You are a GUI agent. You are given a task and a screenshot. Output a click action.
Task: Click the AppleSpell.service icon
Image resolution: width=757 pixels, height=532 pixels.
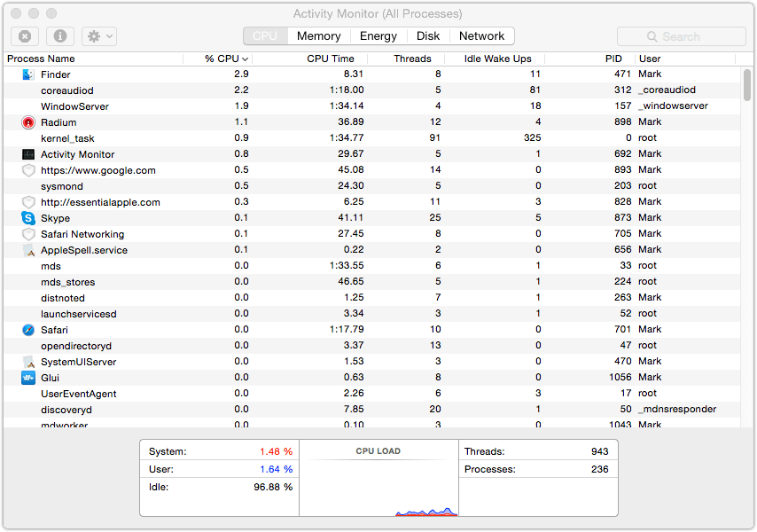pos(28,250)
